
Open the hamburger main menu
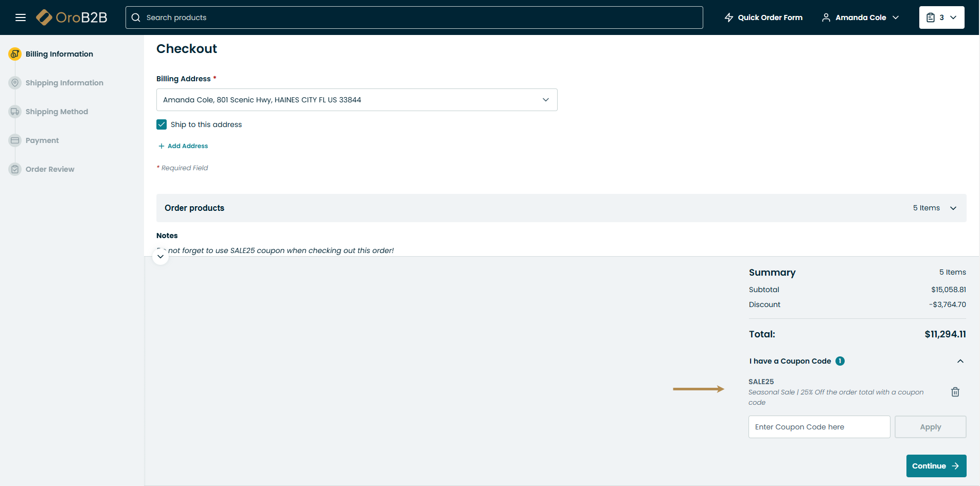[x=21, y=17]
